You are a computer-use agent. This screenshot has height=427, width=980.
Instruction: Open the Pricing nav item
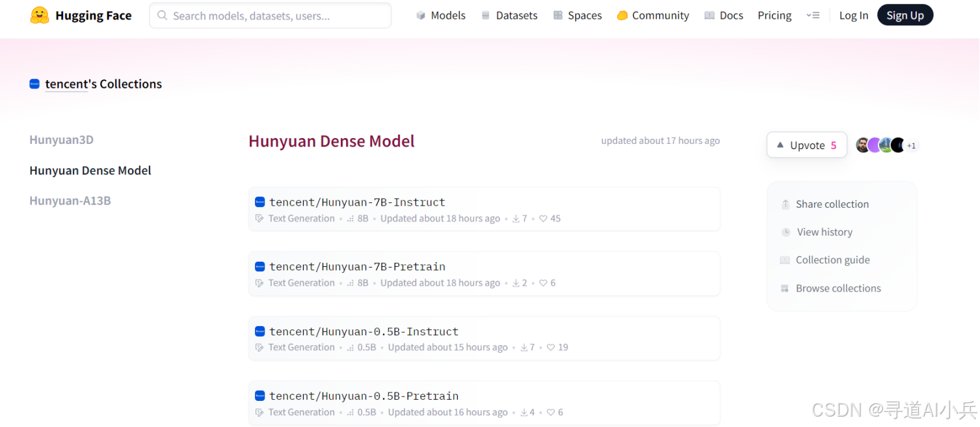click(x=775, y=16)
